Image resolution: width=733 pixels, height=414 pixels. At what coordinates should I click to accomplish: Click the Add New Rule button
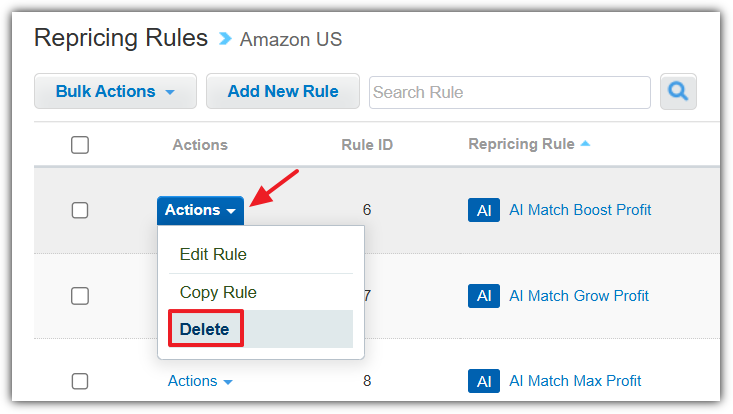tap(283, 91)
